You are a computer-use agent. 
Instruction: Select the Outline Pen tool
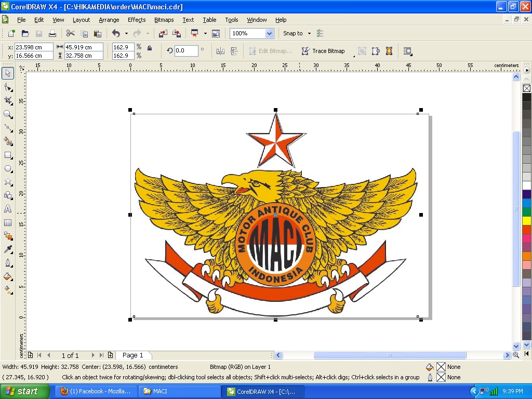pyautogui.click(x=8, y=263)
